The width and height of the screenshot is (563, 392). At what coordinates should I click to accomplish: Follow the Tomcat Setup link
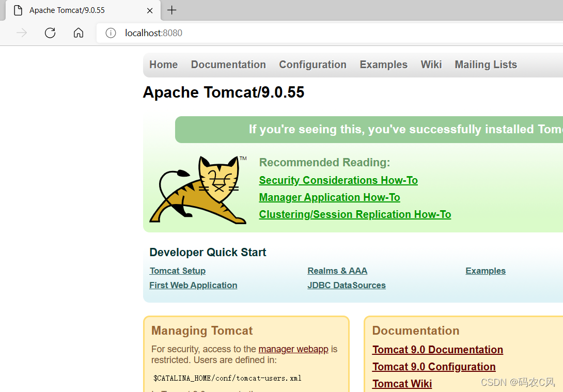coord(178,271)
